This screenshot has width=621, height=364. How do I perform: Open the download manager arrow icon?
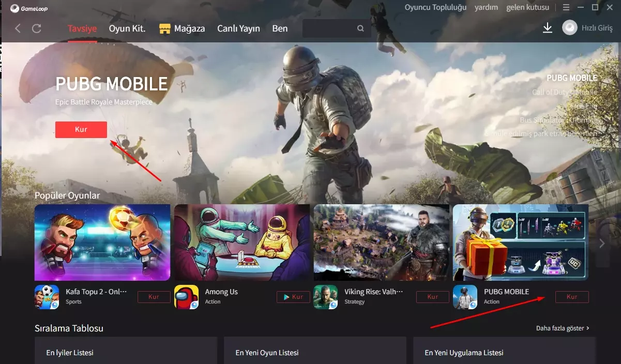pyautogui.click(x=548, y=28)
